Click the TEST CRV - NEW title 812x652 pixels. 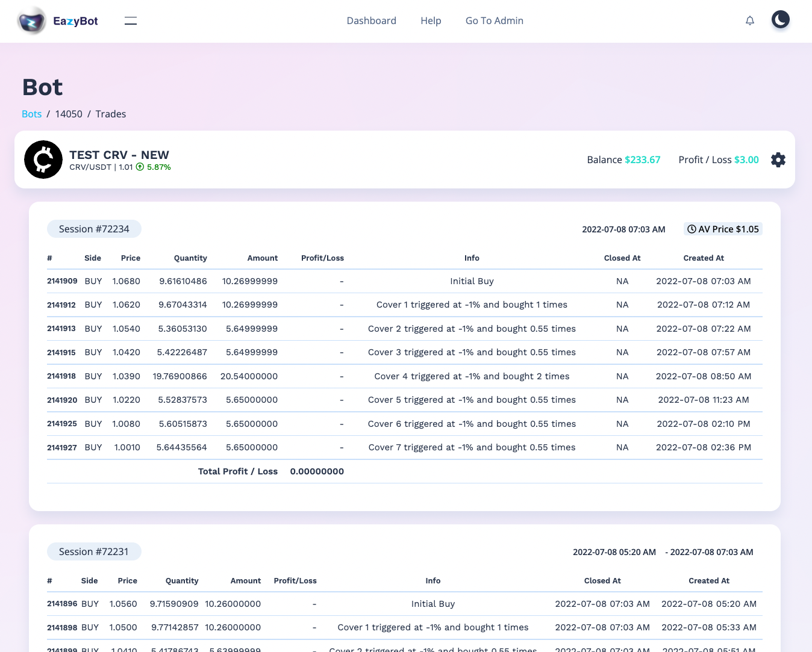(x=119, y=155)
